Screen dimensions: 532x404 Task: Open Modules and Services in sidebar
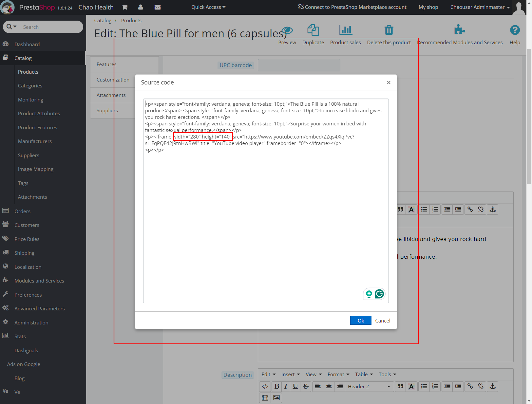point(39,281)
